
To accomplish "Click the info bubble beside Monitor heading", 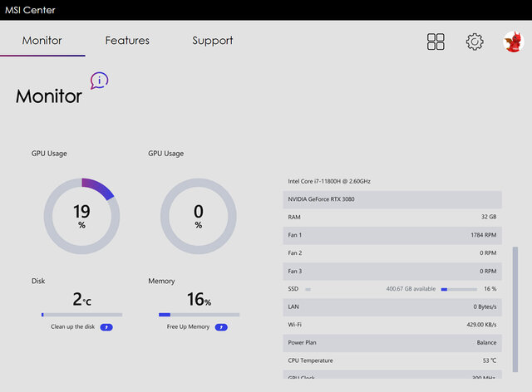I will click(x=99, y=81).
